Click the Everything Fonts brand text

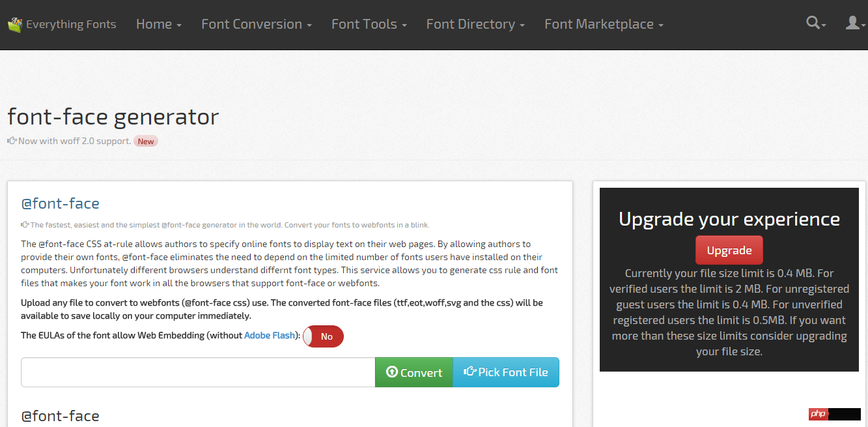[x=71, y=25]
